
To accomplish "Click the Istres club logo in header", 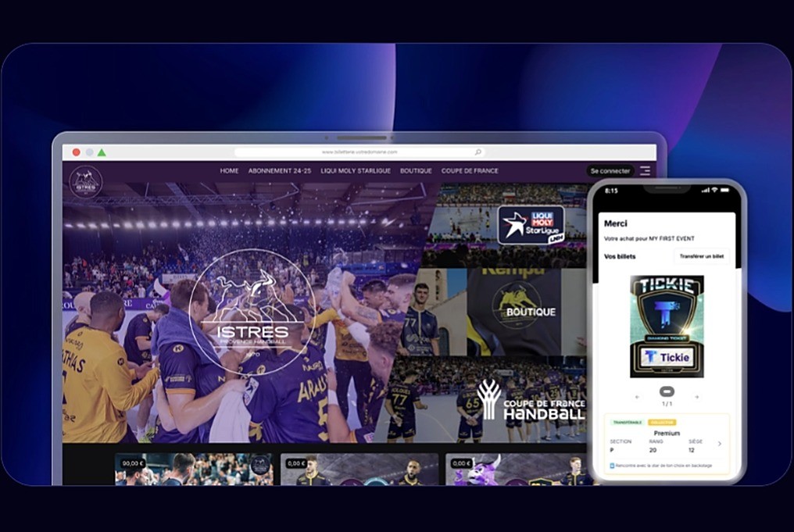I will [86, 182].
